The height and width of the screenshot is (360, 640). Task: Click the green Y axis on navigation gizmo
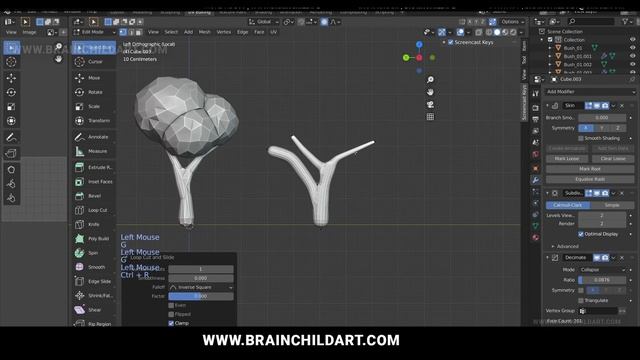coord(406,58)
